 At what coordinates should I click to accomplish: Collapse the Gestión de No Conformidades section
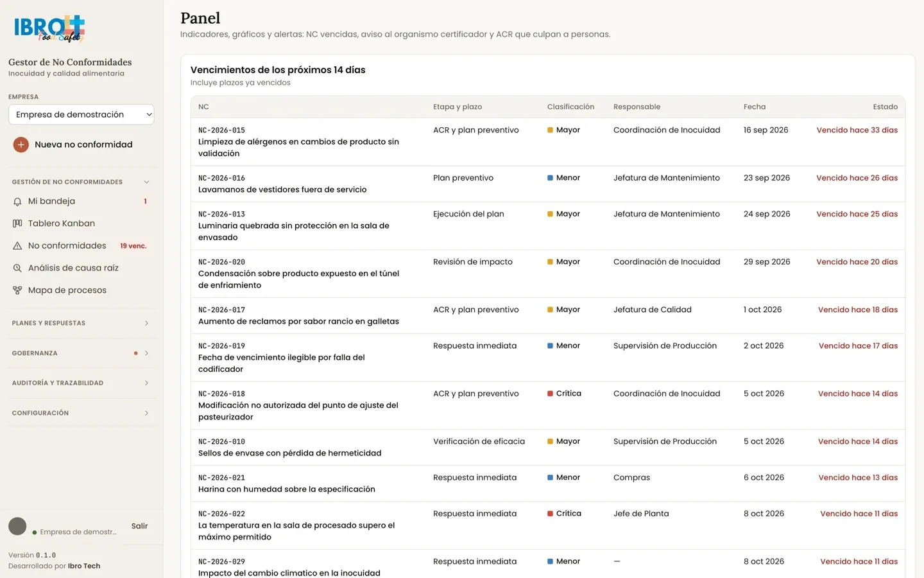point(81,182)
